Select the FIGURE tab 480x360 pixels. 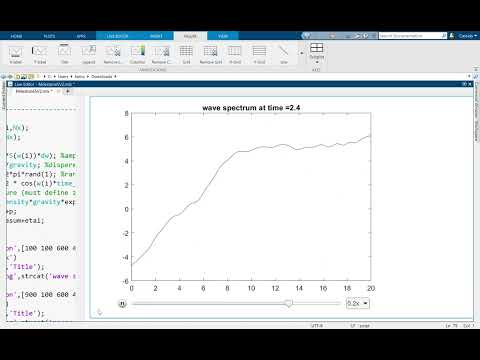190,36
